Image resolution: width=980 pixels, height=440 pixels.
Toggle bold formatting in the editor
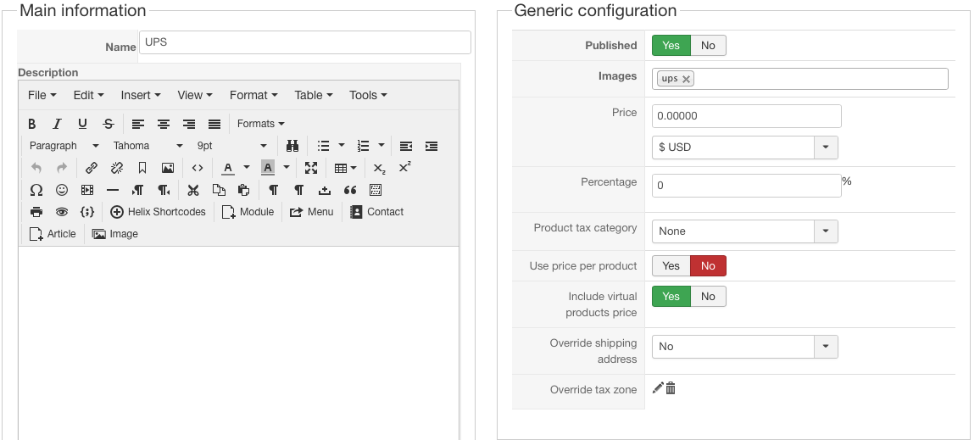click(32, 124)
